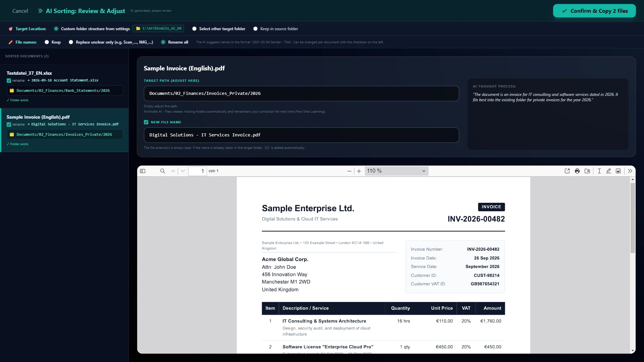The width and height of the screenshot is (644, 362).
Task: Click the C:\Archivalis_AI_EN folder badge
Action: click(x=158, y=28)
